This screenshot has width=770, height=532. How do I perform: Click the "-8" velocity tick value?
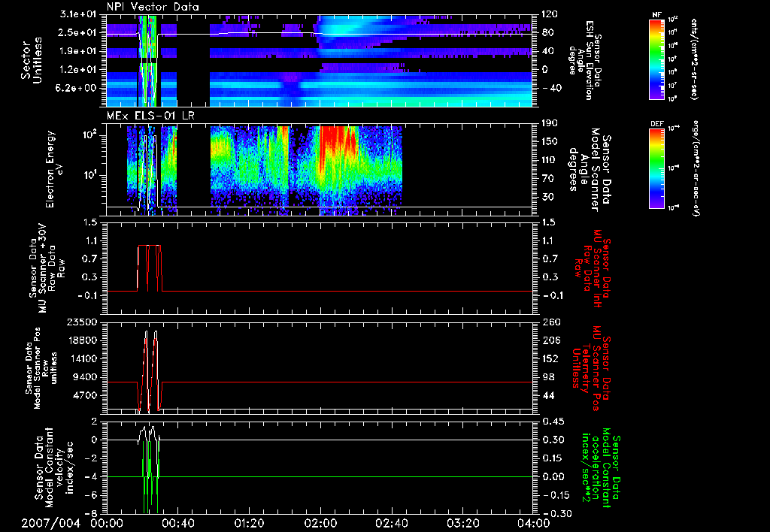point(92,513)
